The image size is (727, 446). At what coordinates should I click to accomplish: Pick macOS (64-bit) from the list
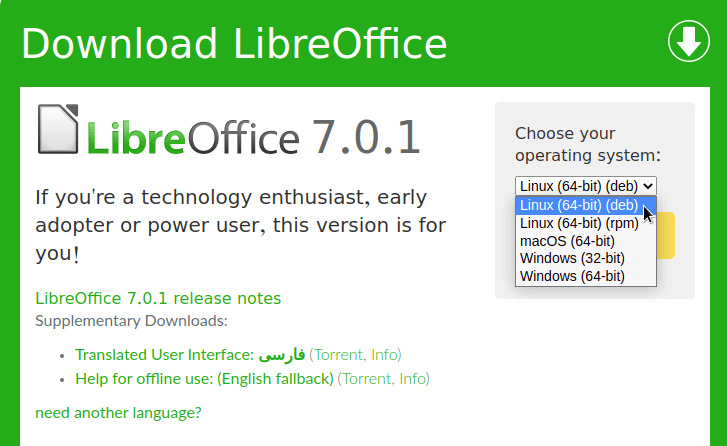[x=567, y=241]
